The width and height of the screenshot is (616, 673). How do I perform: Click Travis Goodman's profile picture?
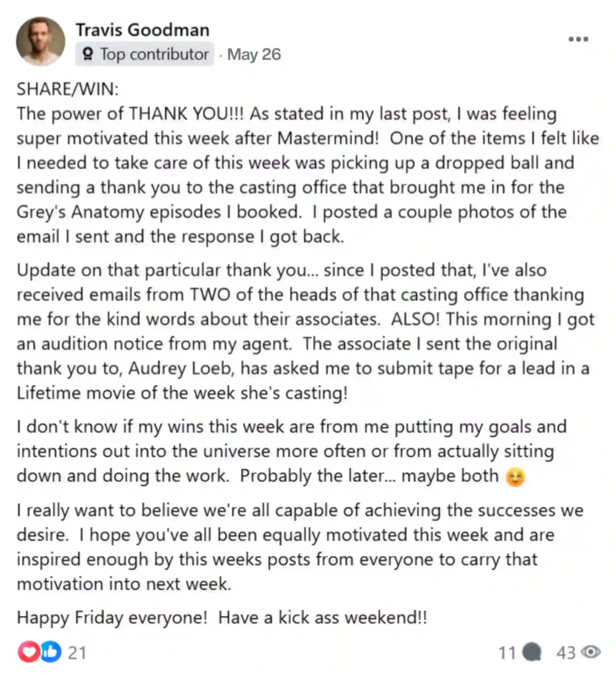click(x=40, y=41)
